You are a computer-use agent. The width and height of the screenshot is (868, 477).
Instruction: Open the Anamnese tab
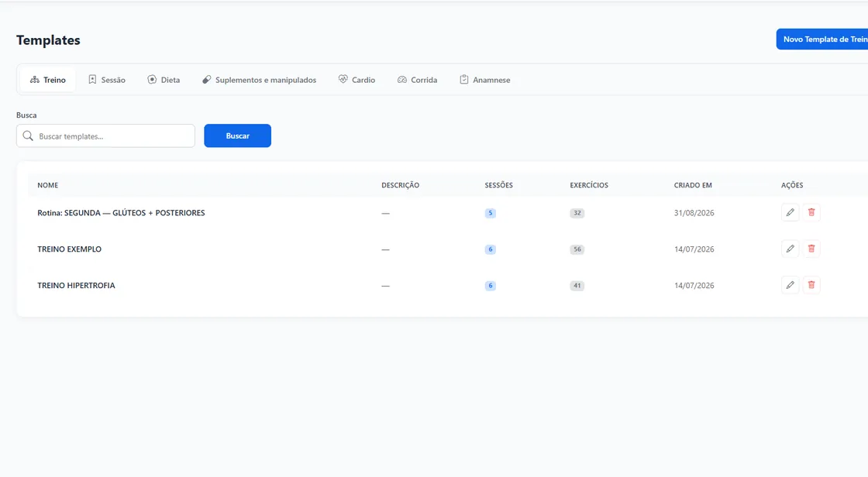click(485, 80)
